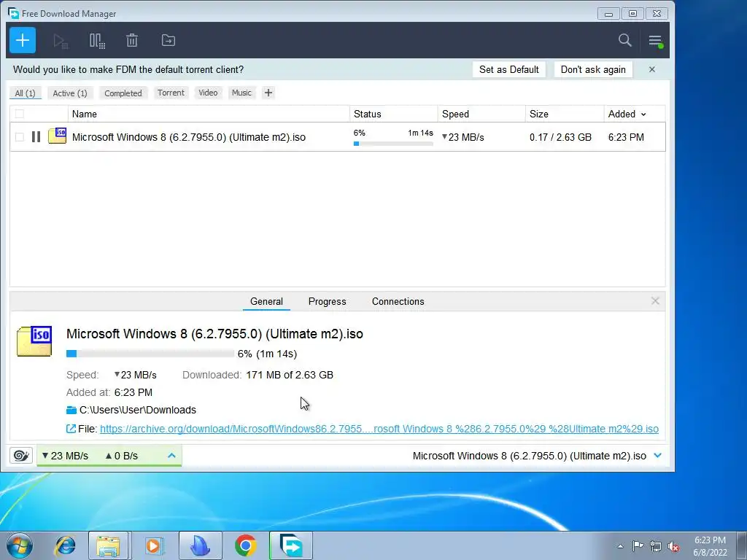This screenshot has width=747, height=560.
Task: Open the main hamburger menu
Action: [x=656, y=41]
